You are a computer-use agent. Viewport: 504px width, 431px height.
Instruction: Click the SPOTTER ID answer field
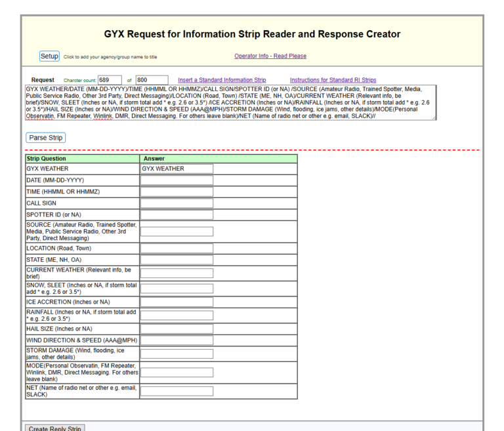coord(177,215)
